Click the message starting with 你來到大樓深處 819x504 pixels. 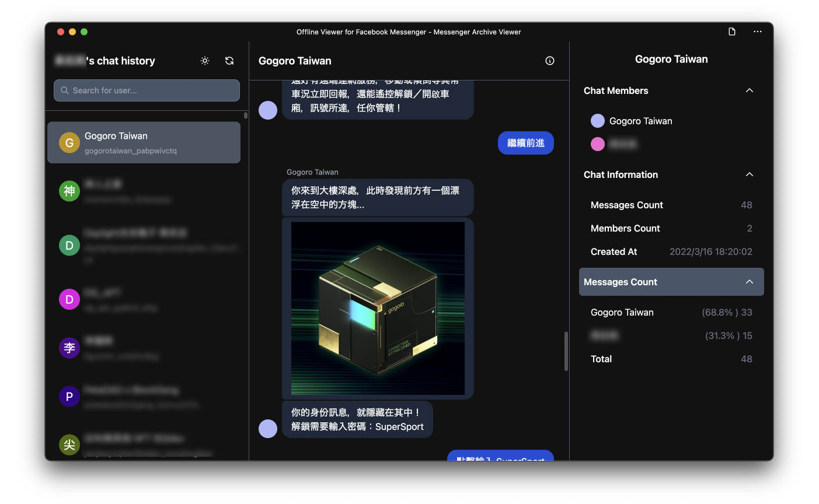tap(378, 197)
